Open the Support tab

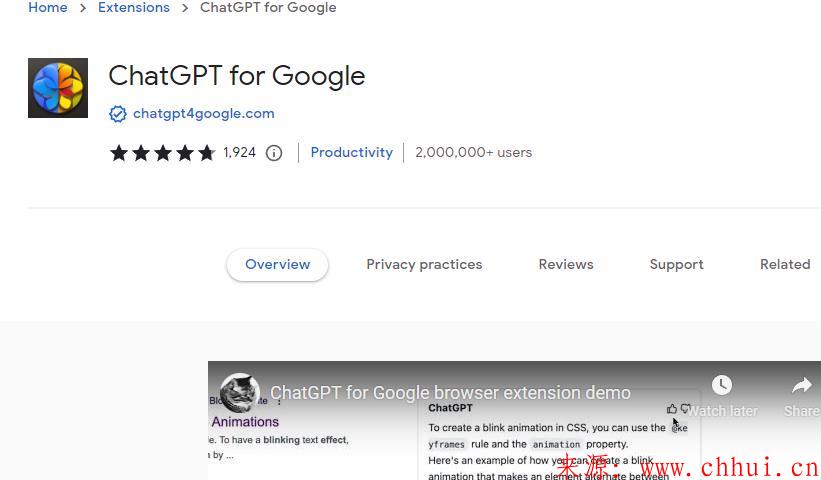click(x=676, y=264)
